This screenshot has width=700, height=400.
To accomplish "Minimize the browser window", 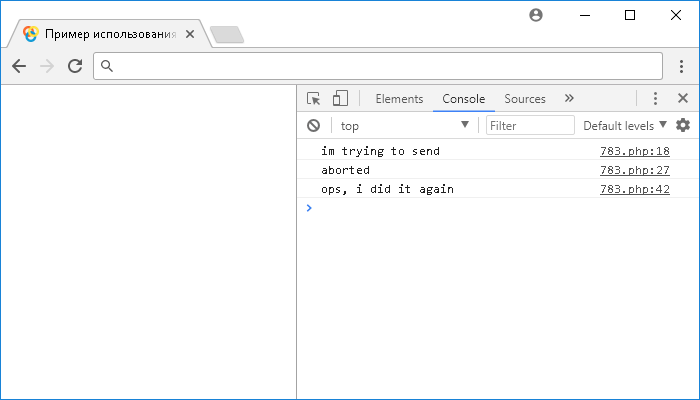I will coord(584,15).
